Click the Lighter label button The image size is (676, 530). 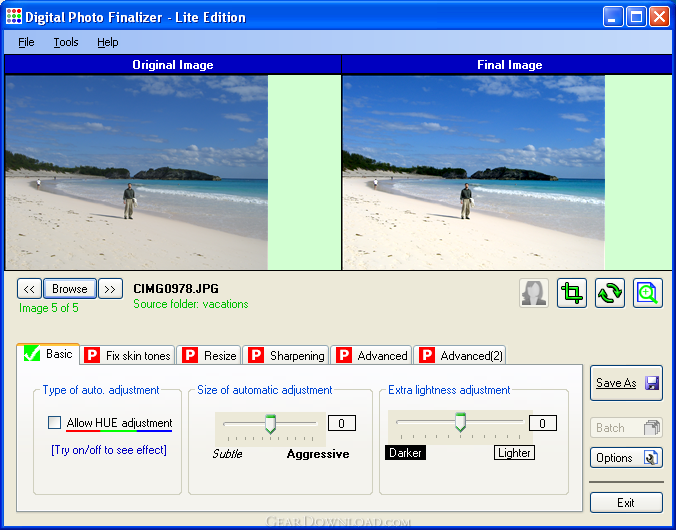tap(514, 453)
